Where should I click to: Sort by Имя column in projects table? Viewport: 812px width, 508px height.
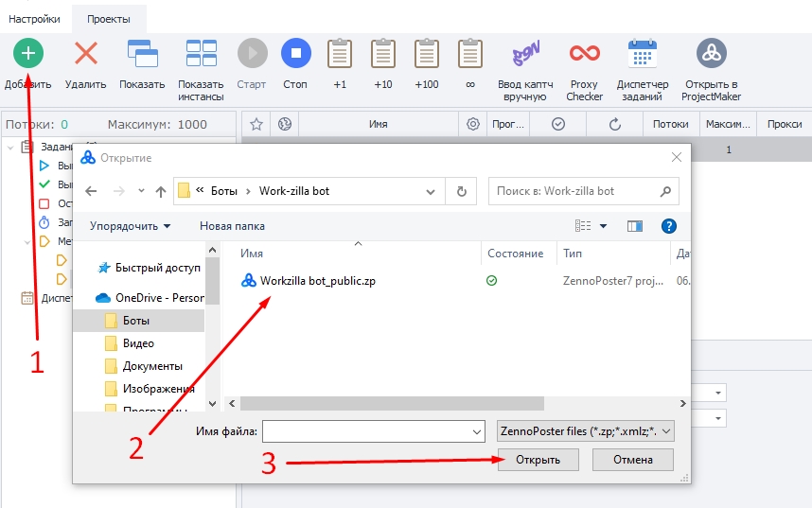pos(379,124)
